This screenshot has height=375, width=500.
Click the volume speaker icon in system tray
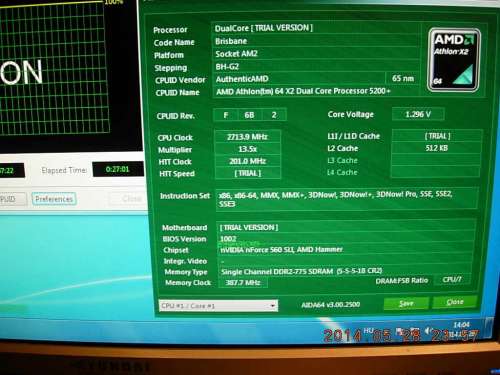[427, 331]
